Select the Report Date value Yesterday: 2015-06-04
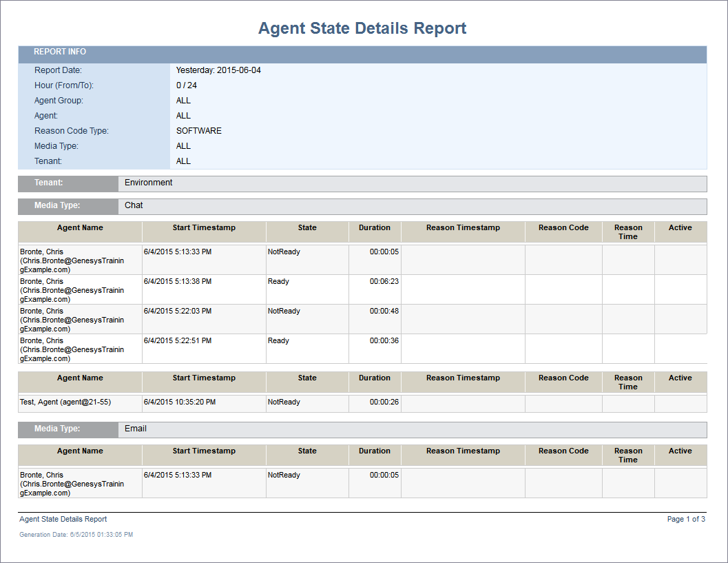The width and height of the screenshot is (728, 563). (x=218, y=70)
